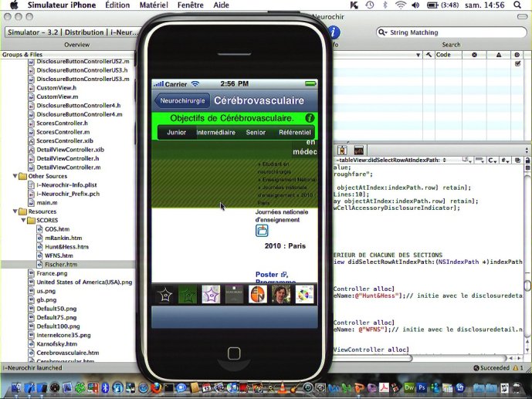The height and width of the screenshot is (399, 532).
Task: Open the Simulator 3.2 Distribution overview dropdown
Action: pos(73,32)
